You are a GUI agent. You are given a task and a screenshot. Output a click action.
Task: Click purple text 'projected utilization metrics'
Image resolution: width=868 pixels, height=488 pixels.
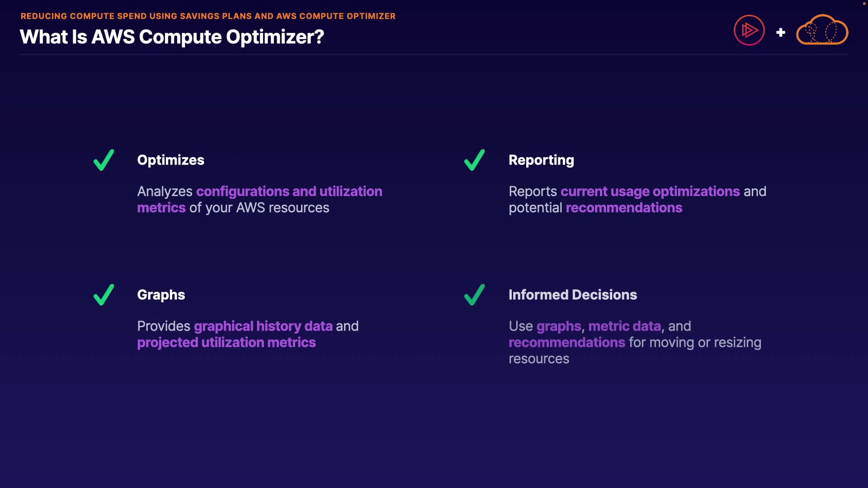pos(226,343)
